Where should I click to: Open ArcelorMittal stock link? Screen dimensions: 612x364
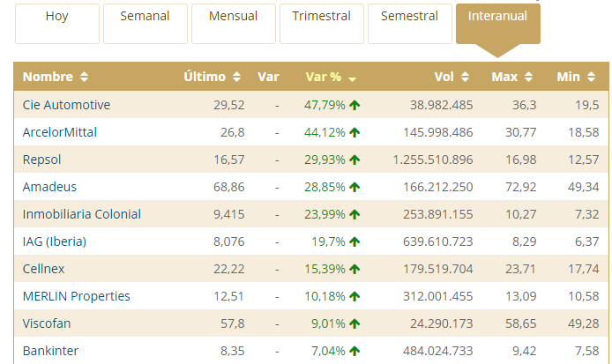(60, 132)
